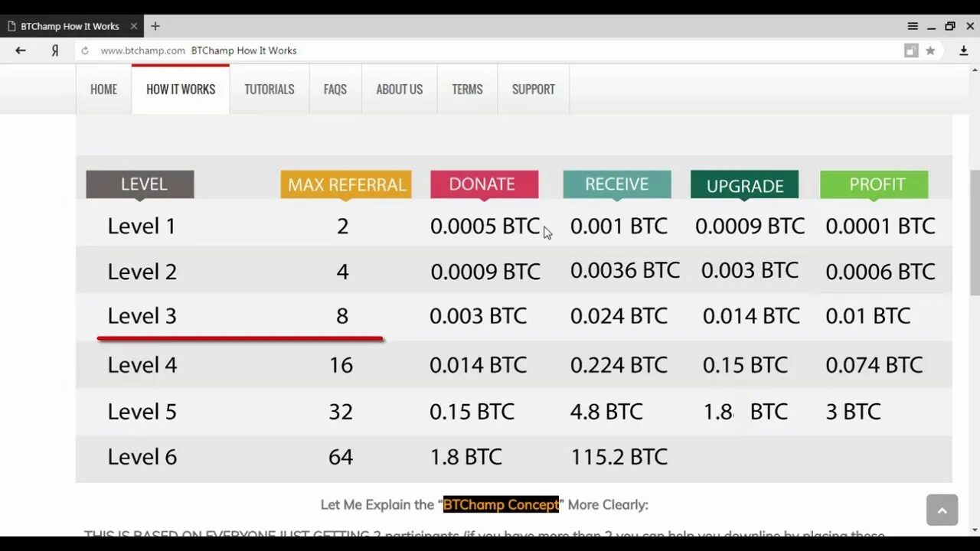Click the '0.001 BTC' receive value
This screenshot has height=551, width=980.
pos(619,226)
